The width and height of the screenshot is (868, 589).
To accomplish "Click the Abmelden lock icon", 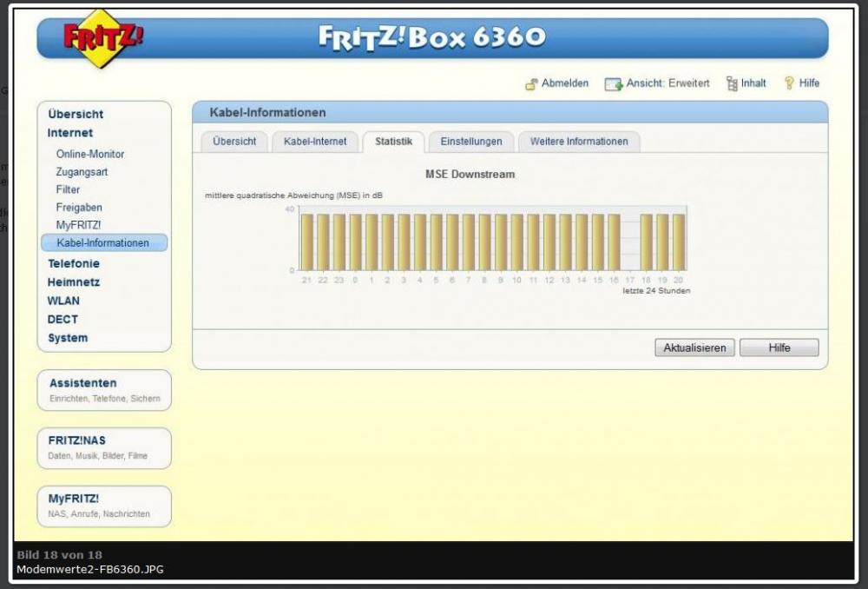I will [531, 84].
